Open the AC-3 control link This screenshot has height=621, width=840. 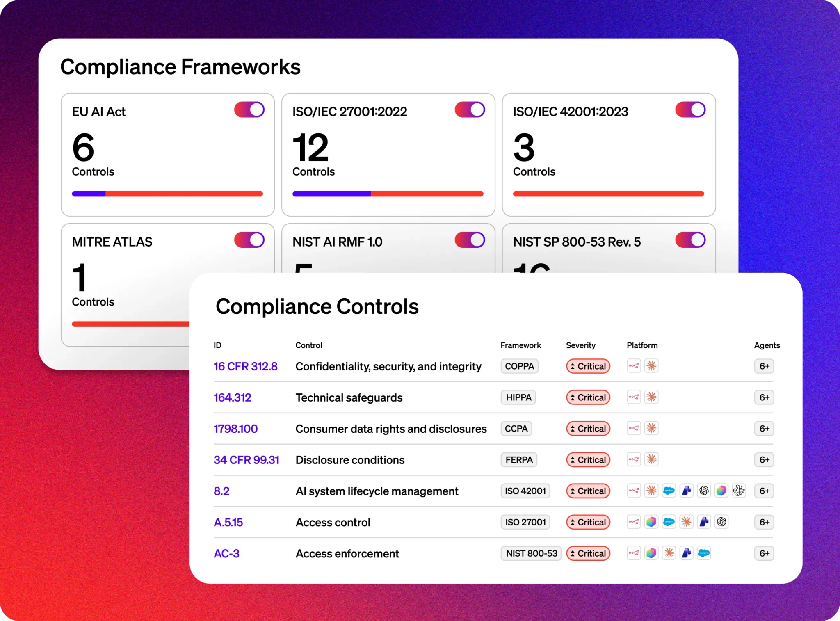click(226, 553)
